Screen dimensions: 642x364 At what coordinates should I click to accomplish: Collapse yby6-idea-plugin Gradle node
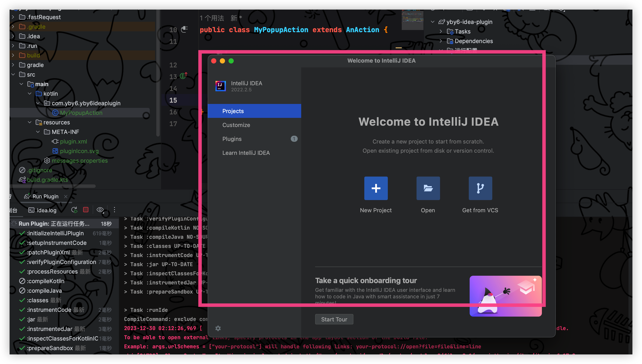pos(433,22)
